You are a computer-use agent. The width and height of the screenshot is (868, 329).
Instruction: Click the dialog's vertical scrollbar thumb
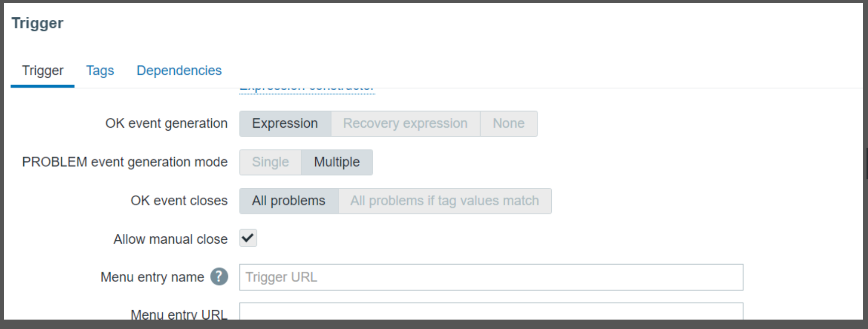click(x=866, y=164)
